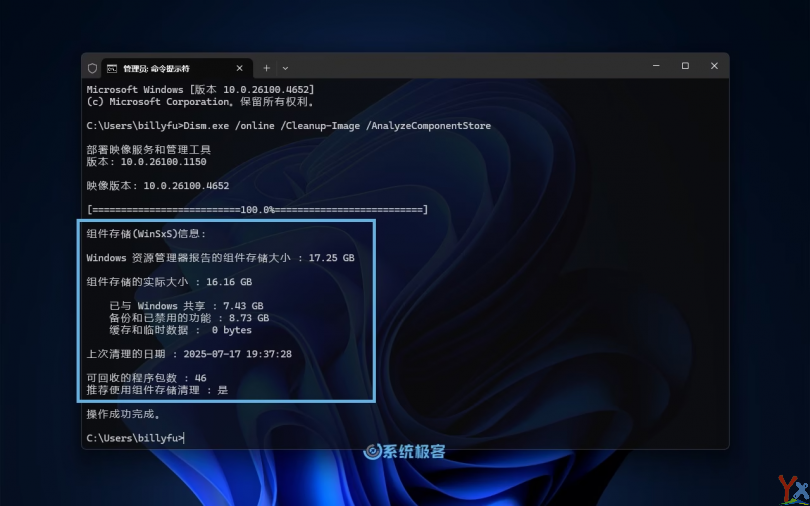
Task: Click the YX logo in bottom-right corner
Action: pos(792,488)
